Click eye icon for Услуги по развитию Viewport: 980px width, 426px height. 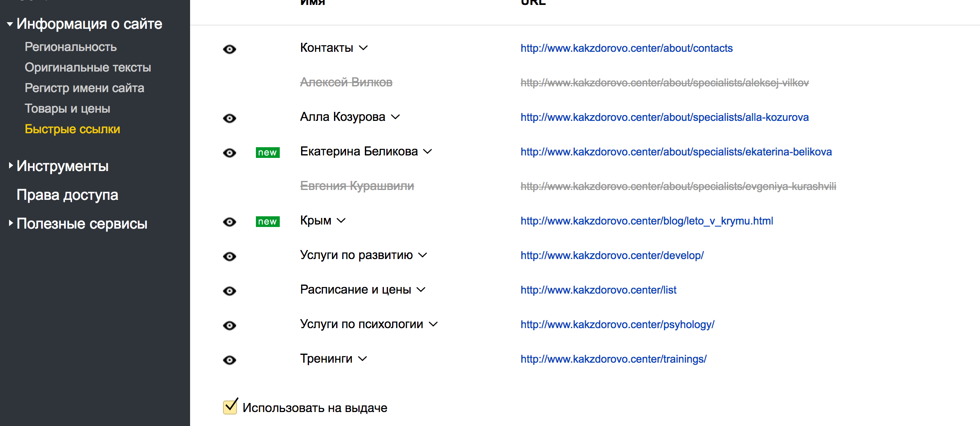pos(230,257)
